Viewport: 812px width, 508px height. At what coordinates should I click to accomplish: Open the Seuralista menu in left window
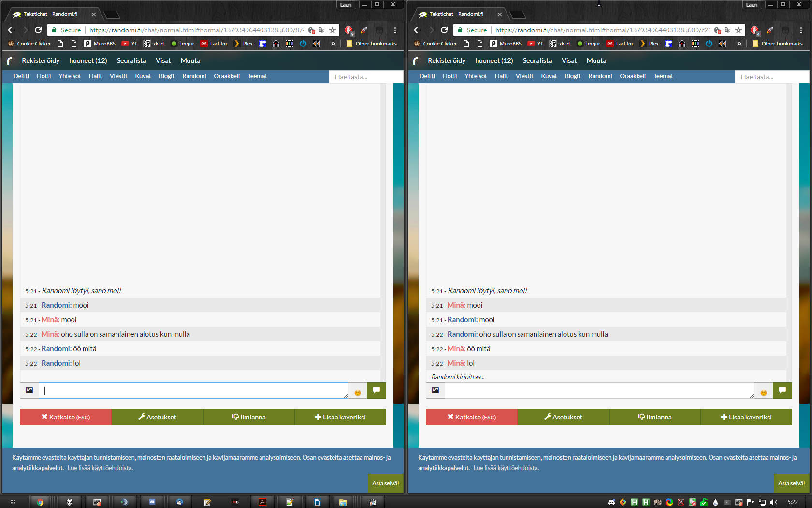click(x=131, y=60)
